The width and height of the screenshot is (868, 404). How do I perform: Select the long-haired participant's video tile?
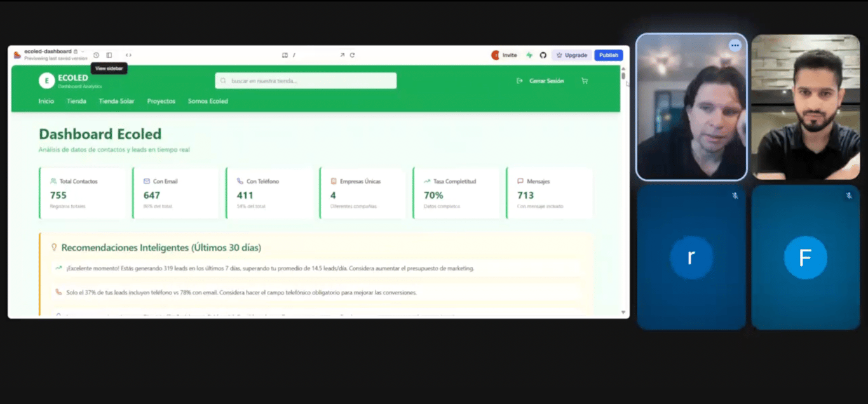691,107
